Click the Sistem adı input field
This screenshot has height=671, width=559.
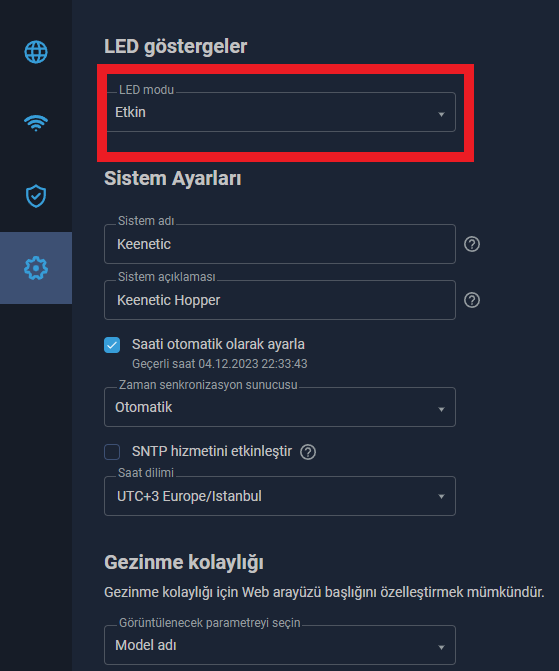(280, 244)
